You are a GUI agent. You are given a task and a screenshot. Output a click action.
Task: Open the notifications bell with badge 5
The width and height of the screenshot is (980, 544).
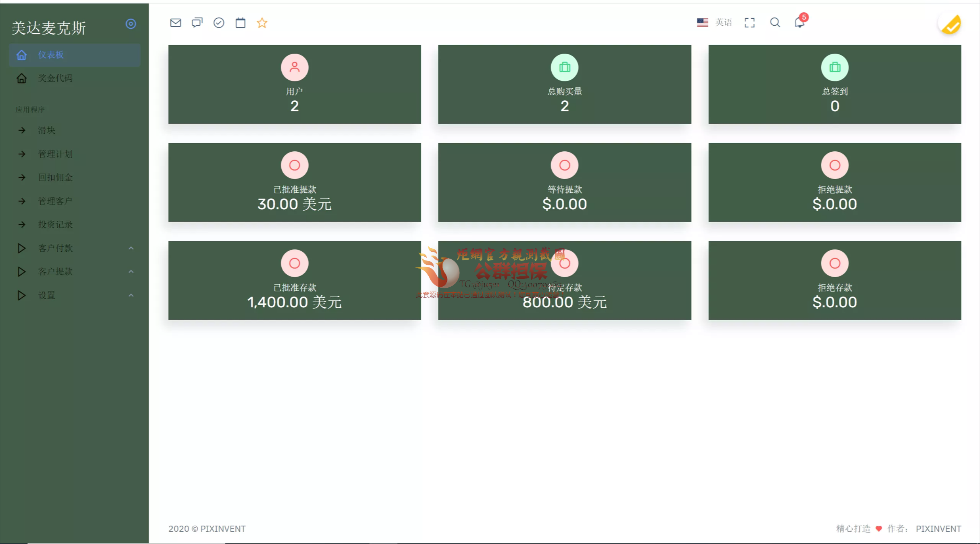point(799,23)
